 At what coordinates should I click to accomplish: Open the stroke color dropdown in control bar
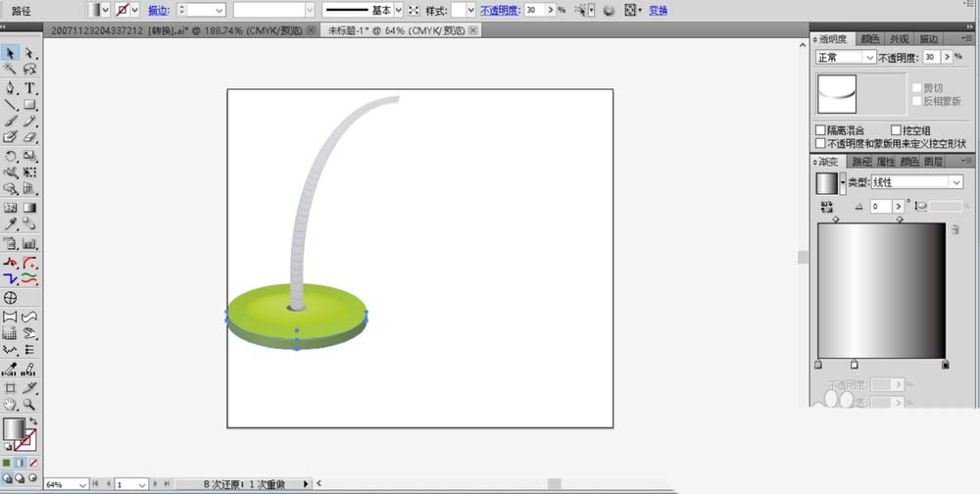135,10
